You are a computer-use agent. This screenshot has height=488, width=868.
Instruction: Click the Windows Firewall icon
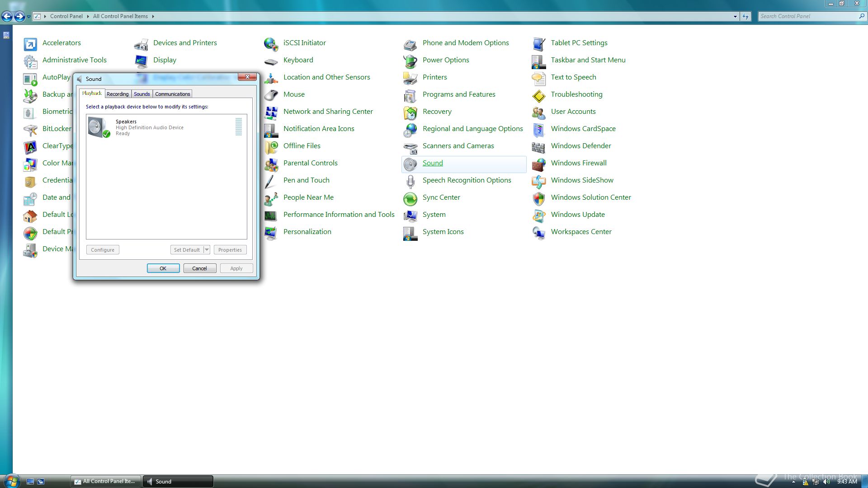tap(539, 164)
